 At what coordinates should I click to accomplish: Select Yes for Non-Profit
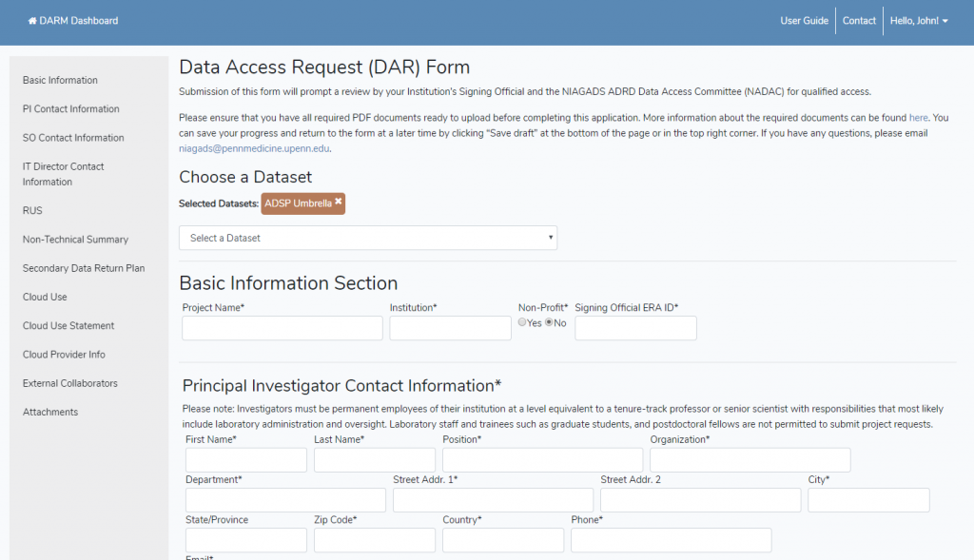pyautogui.click(x=522, y=322)
